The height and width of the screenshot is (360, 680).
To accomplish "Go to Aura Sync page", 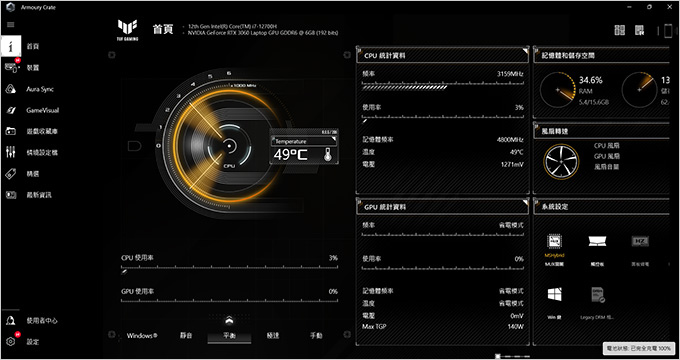I will coord(40,89).
